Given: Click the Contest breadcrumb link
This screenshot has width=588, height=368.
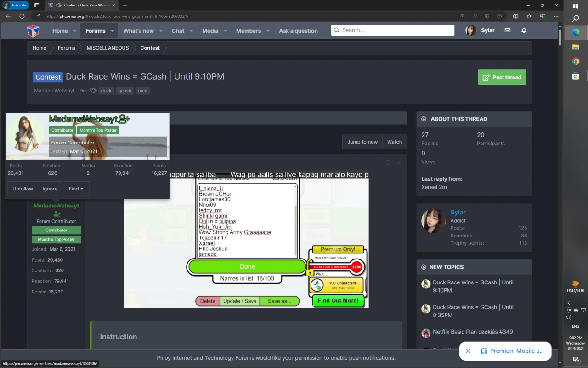Looking at the screenshot, I should [150, 48].
